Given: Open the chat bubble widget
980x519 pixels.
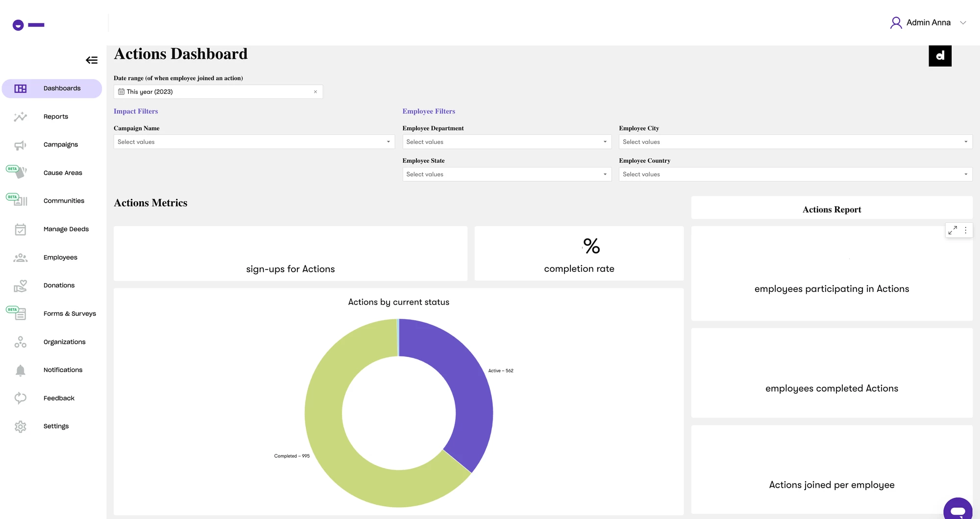Looking at the screenshot, I should pos(958,510).
